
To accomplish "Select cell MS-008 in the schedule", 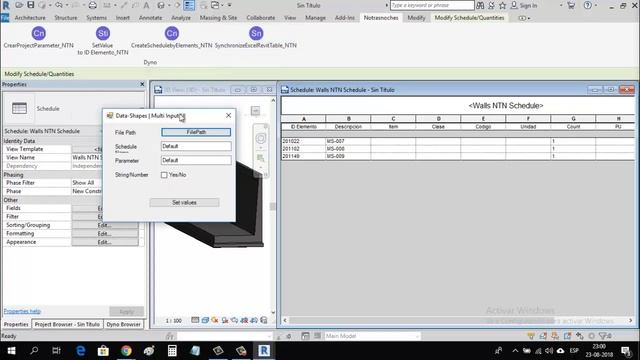I will (348, 149).
